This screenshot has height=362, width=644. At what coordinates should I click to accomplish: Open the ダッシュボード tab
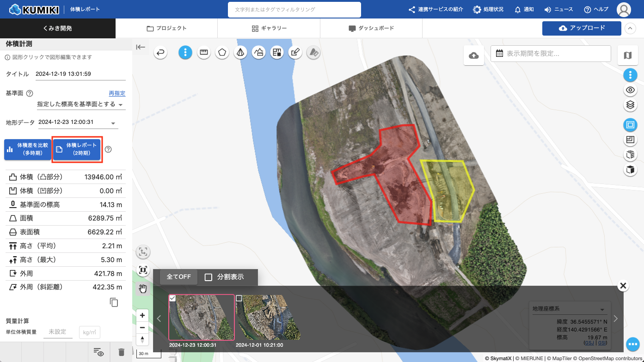[371, 28]
